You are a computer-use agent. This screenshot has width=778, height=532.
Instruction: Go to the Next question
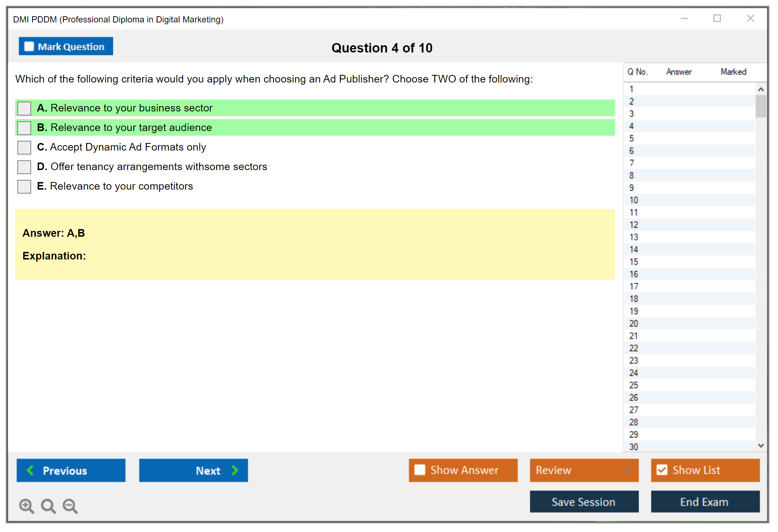coord(193,470)
